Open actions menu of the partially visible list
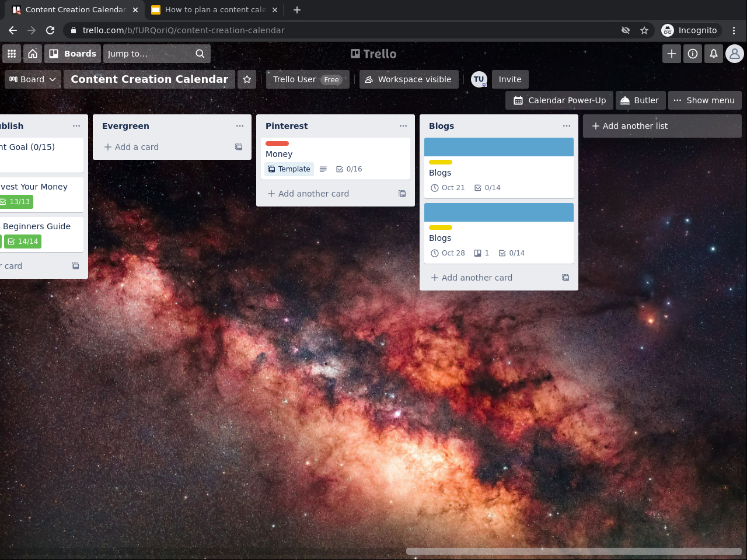The width and height of the screenshot is (747, 560). click(76, 126)
